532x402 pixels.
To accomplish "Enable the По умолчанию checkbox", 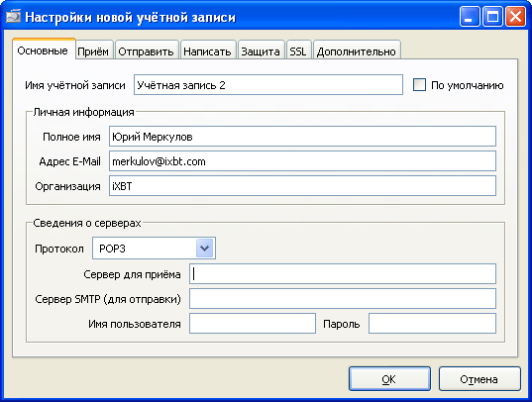I will pos(419,85).
